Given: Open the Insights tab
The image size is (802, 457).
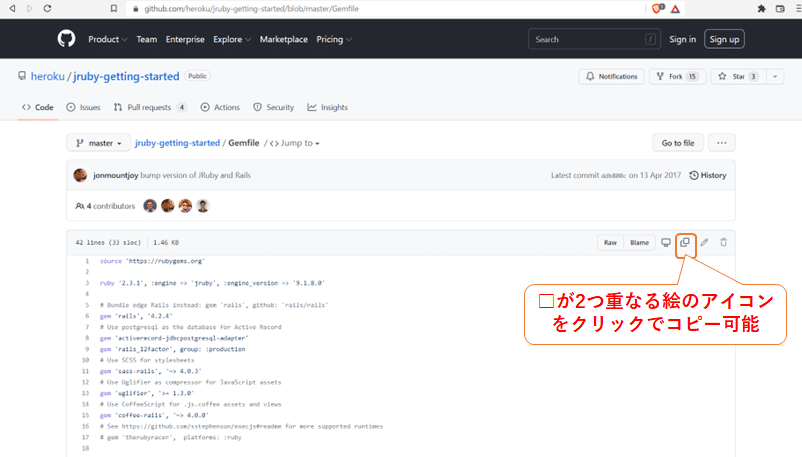Looking at the screenshot, I should (x=327, y=107).
